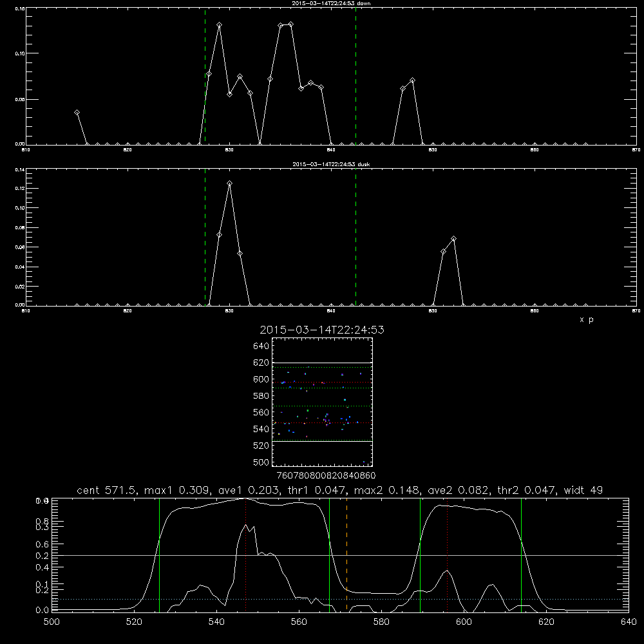Click the '2015-03-14T22:24:53 dusk' plot title

click(331, 164)
